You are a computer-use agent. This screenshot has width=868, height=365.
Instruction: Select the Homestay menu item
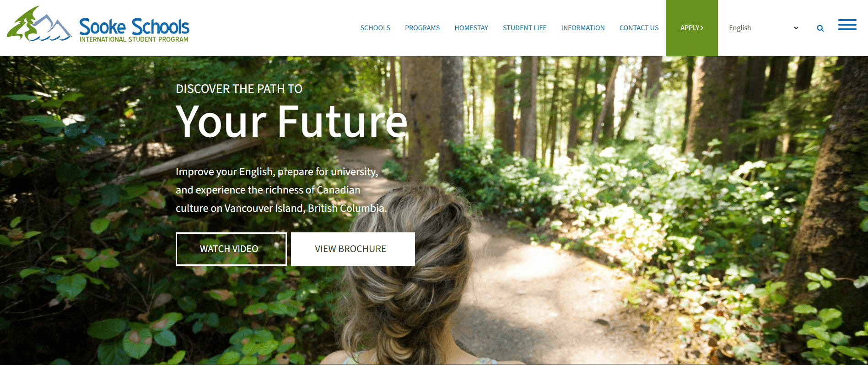pos(471,28)
